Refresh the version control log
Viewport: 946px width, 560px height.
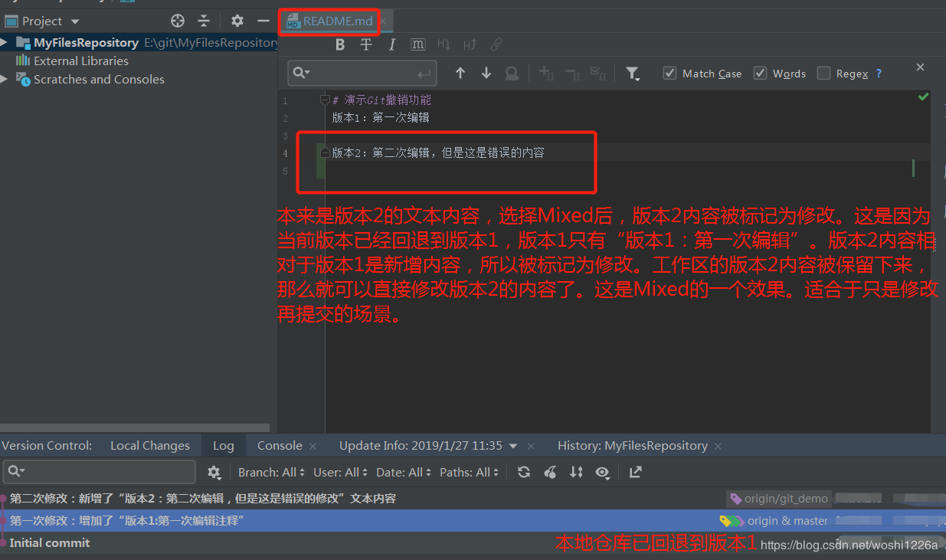click(524, 472)
